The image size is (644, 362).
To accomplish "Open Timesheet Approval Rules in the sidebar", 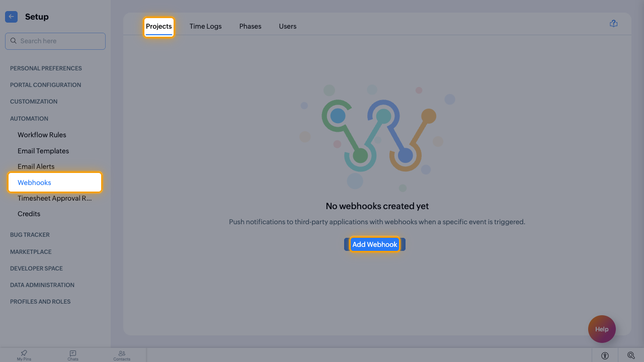I will click(55, 198).
